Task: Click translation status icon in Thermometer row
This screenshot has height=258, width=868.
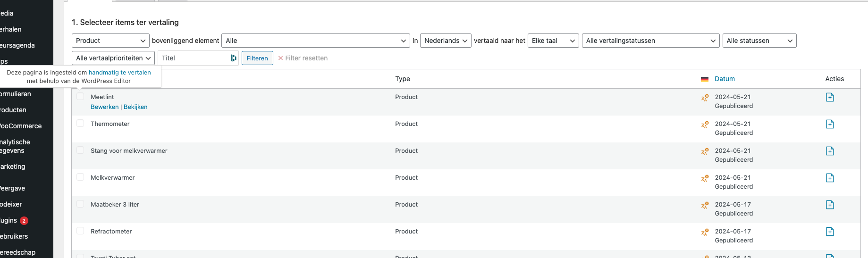Action: 705,125
